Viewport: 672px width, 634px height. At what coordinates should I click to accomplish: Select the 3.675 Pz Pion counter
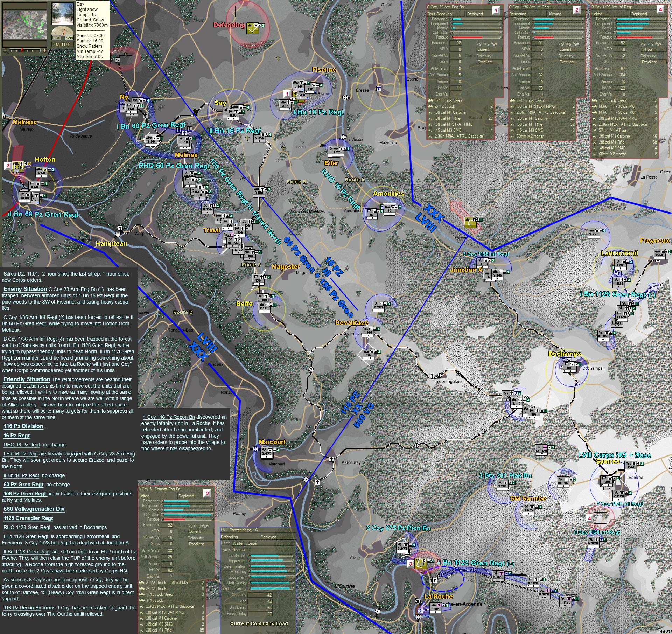tap(402, 548)
